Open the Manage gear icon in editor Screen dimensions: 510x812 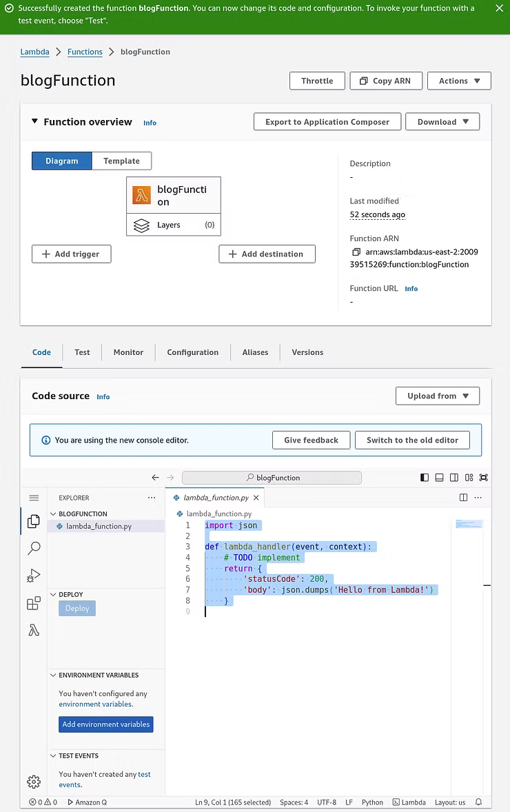click(34, 782)
